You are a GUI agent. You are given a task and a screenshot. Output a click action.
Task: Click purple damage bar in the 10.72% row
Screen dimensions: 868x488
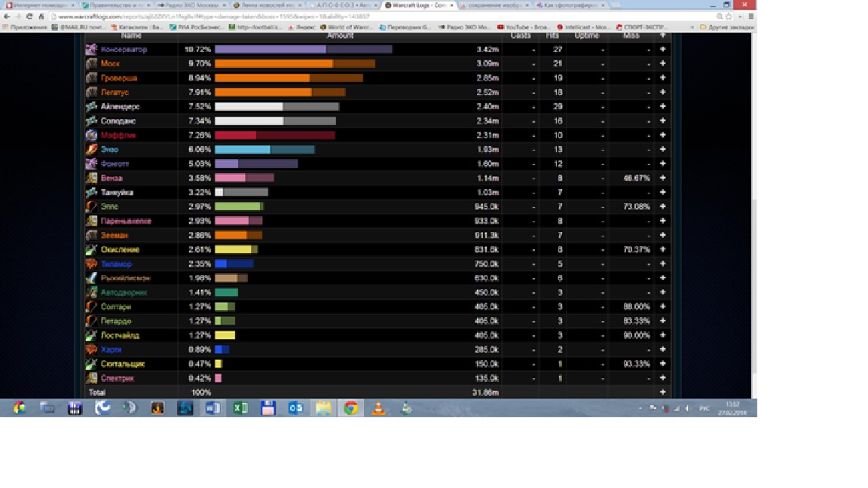304,49
